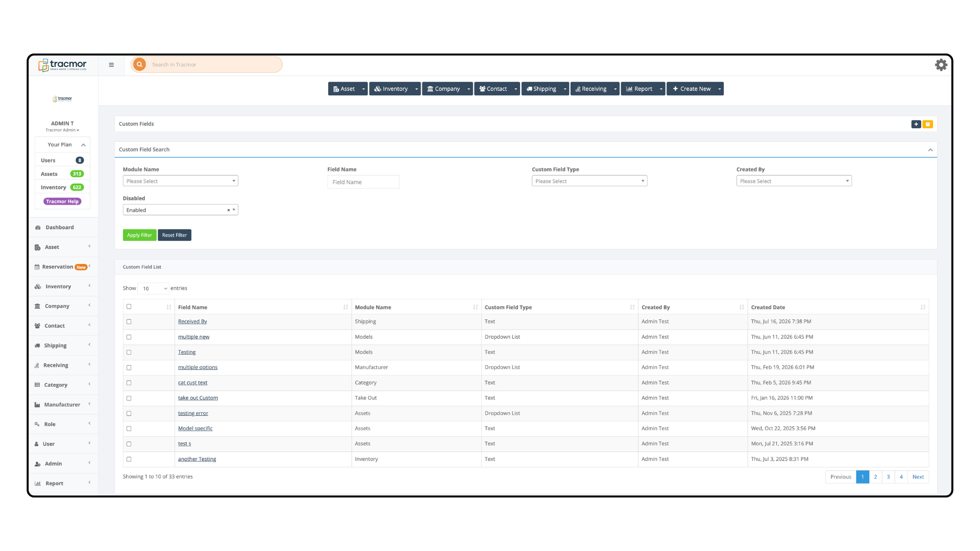Click the Receiving sidebar icon
The height and width of the screenshot is (551, 980).
[37, 365]
